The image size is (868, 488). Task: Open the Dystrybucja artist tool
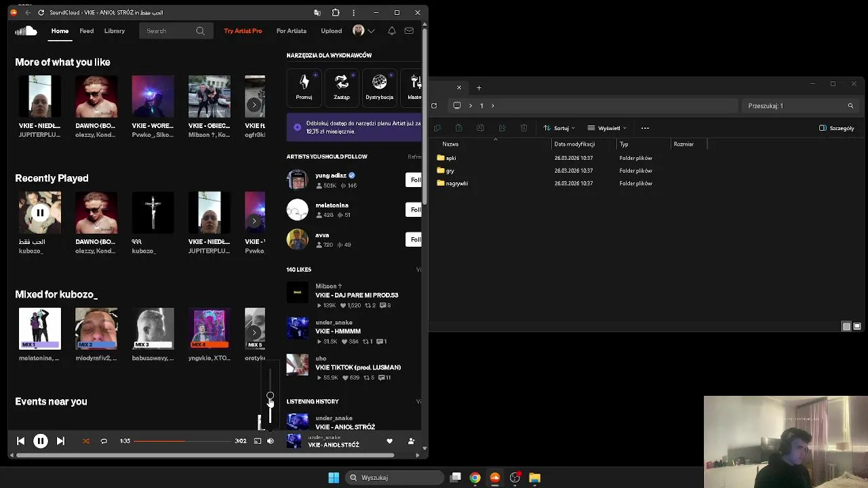[x=379, y=87]
